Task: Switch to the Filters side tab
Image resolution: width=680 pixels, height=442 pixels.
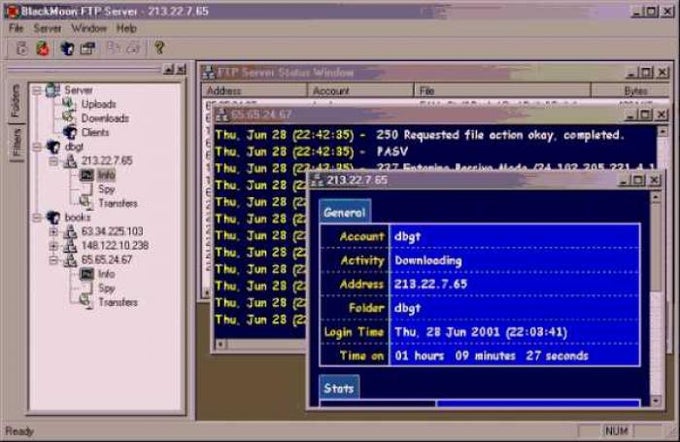Action: click(x=16, y=142)
